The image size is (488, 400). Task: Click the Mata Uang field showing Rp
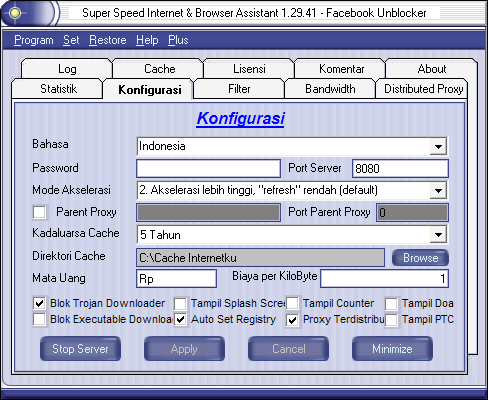(x=176, y=278)
